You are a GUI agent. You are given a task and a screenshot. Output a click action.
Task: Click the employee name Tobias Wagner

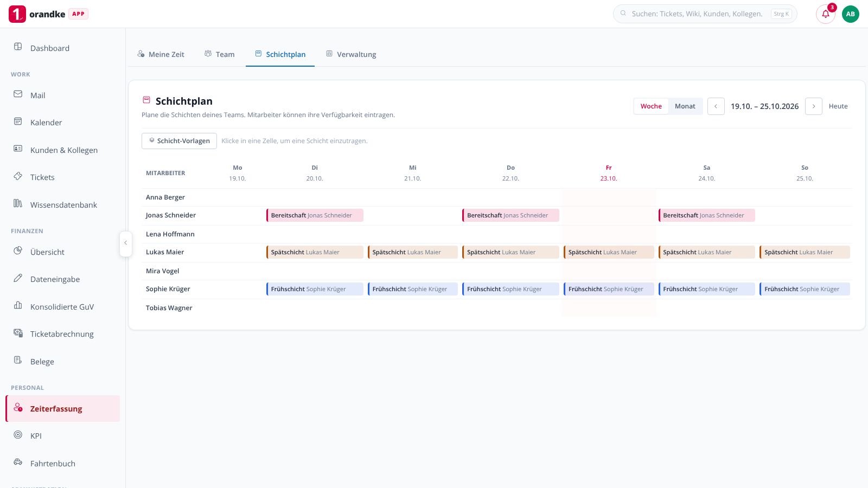click(x=169, y=308)
